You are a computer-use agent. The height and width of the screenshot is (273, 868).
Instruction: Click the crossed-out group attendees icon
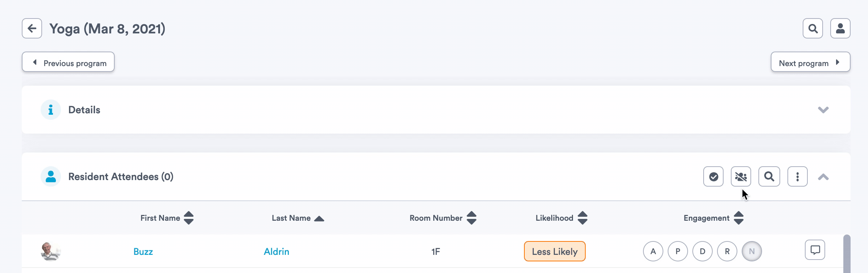[741, 177]
